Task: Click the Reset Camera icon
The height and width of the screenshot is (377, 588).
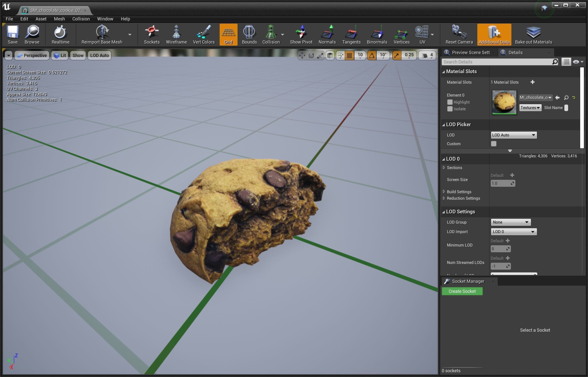Action: coord(458,34)
